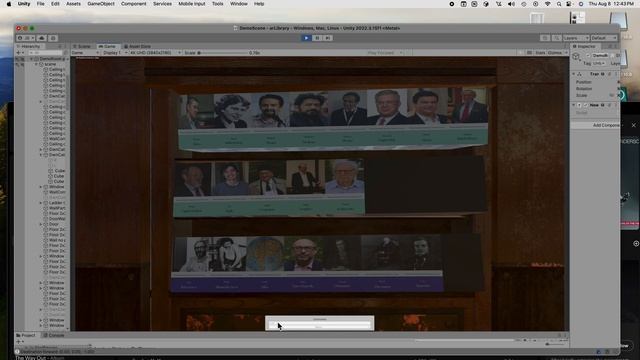Viewport: 640px width, 360px height.
Task: Click the Wi-Fi icon in menu bar
Action: click(x=548, y=4)
